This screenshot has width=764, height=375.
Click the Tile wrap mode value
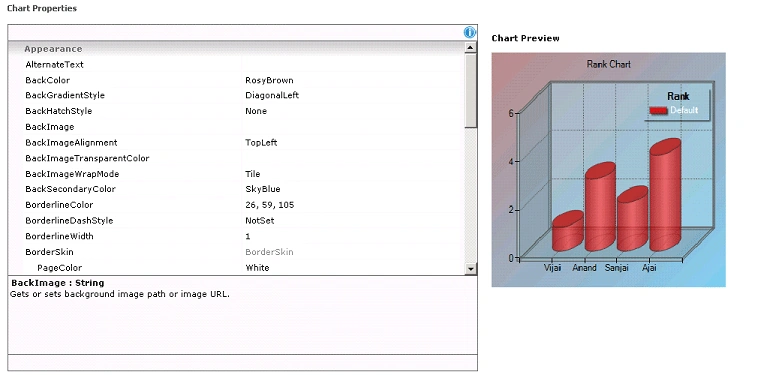[253, 174]
